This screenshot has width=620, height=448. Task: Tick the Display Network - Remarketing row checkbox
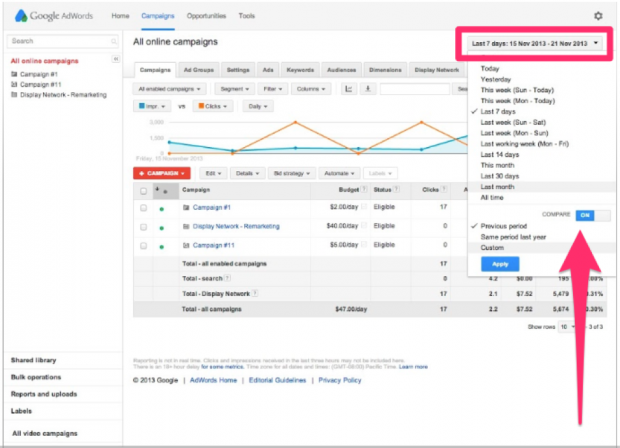pos(143,227)
